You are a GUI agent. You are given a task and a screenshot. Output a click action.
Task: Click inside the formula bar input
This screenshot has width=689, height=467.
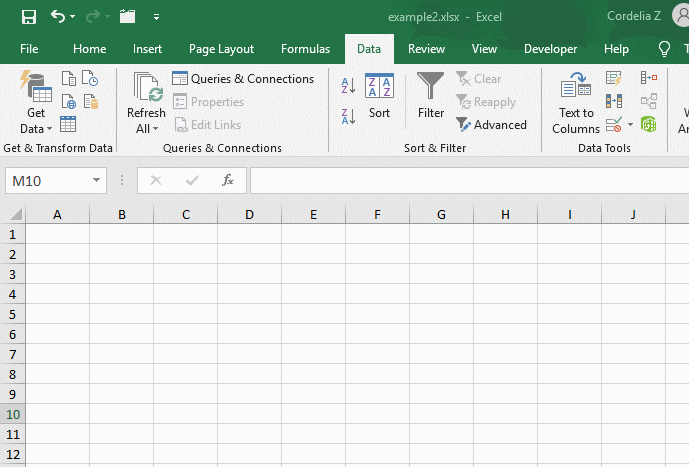coord(469,180)
